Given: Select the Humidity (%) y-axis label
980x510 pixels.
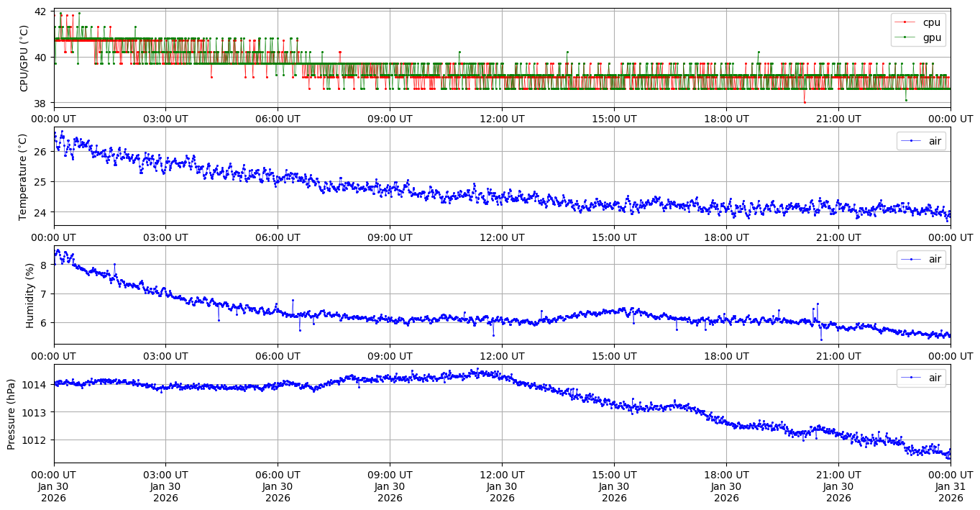Looking at the screenshot, I should tap(29, 295).
